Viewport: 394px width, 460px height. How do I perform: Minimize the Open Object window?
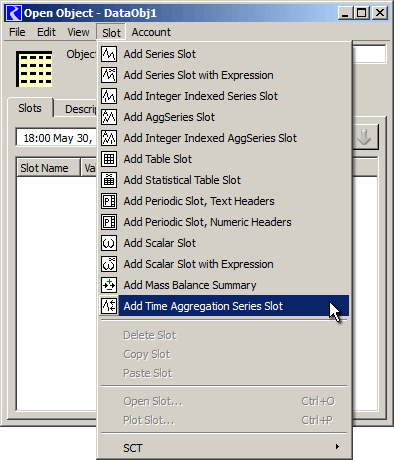346,13
